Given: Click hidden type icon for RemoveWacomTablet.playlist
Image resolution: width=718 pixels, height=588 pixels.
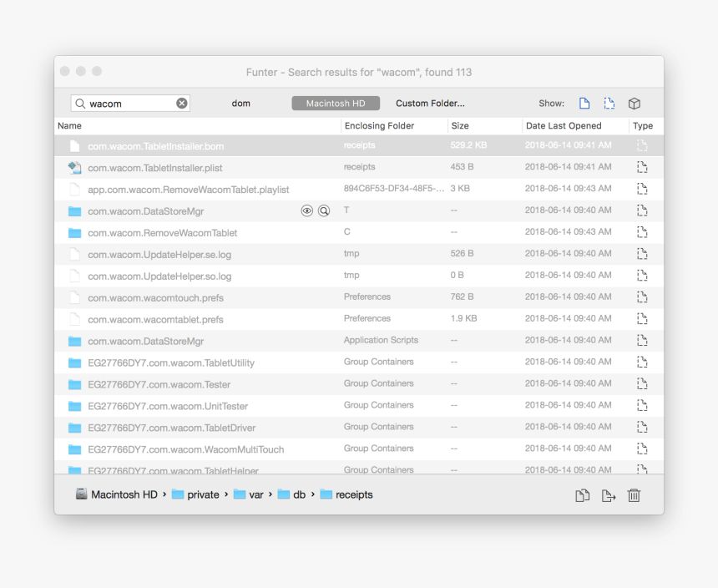Looking at the screenshot, I should pos(642,189).
